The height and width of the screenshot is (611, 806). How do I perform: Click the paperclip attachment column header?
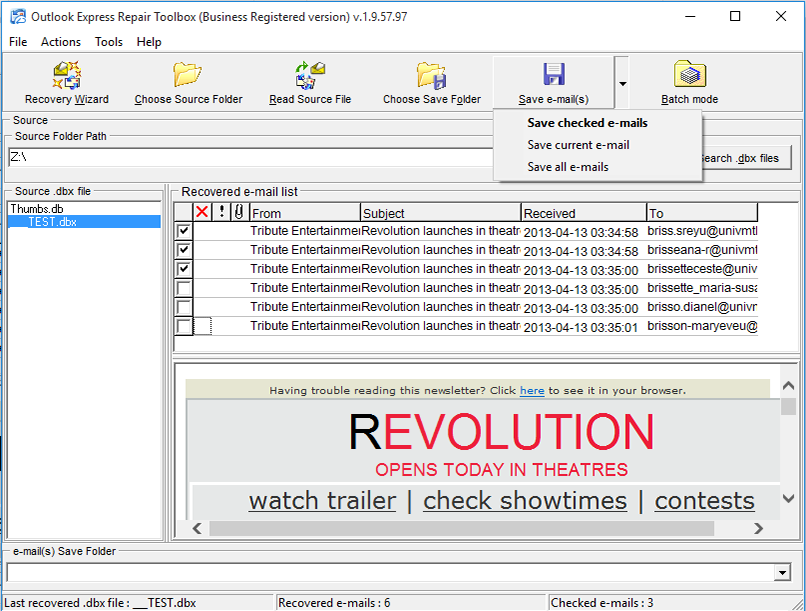pos(239,212)
